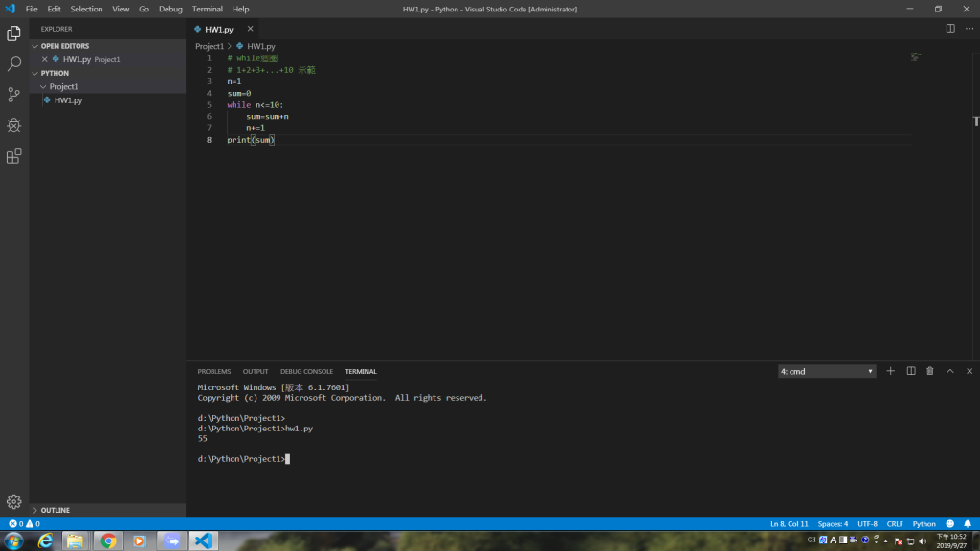Change file encoding UTF-8
The height and width of the screenshot is (551, 980).
point(867,524)
